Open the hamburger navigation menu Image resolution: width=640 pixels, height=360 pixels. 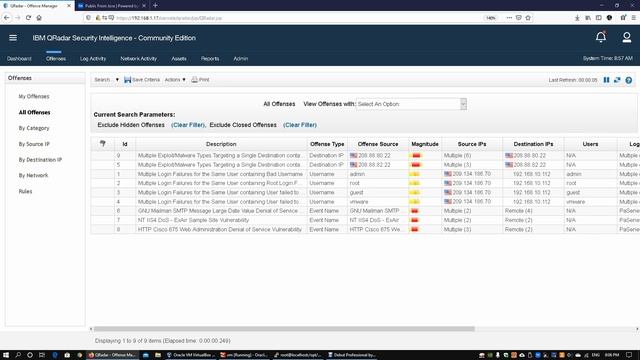[x=13, y=38]
